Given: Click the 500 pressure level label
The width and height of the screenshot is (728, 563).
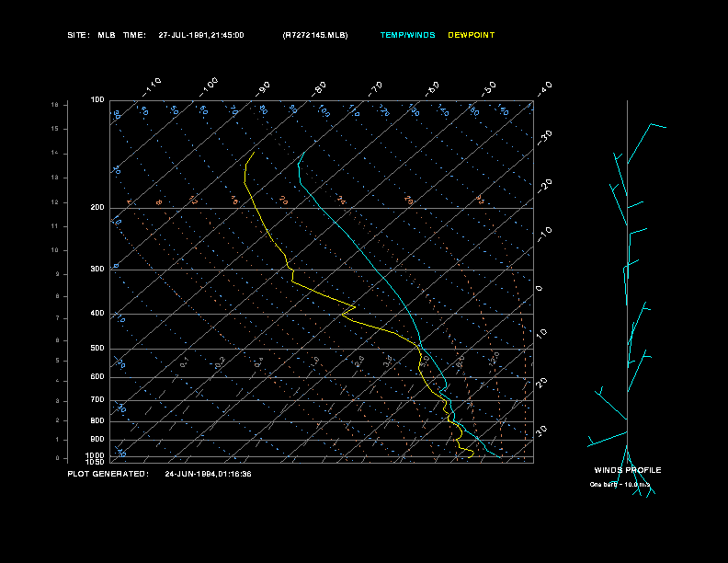Looking at the screenshot, I should pyautogui.click(x=97, y=348).
